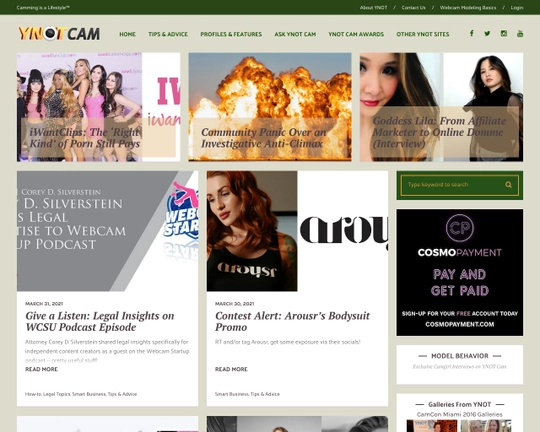Screen dimensions: 540x432
Task: Open the Profiles & Features menu
Action: tap(231, 34)
